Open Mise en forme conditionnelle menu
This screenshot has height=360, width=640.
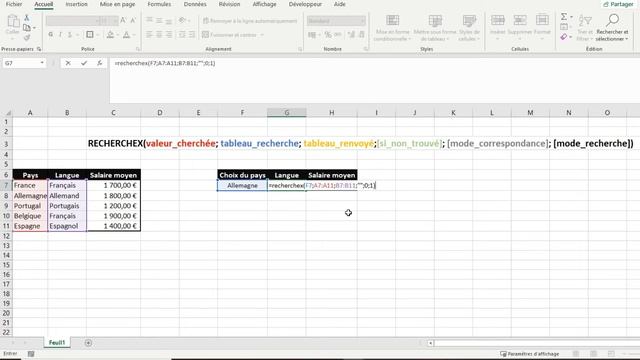click(x=393, y=28)
